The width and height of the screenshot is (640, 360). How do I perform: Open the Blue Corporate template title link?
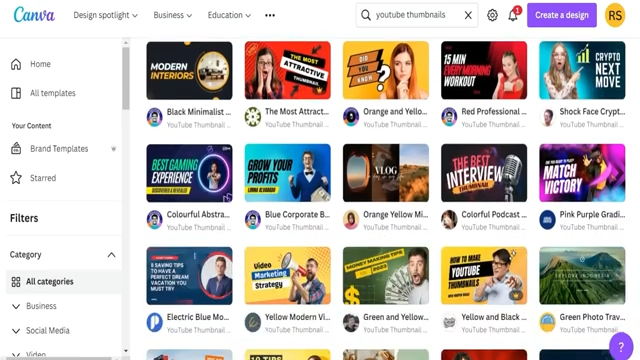point(297,214)
